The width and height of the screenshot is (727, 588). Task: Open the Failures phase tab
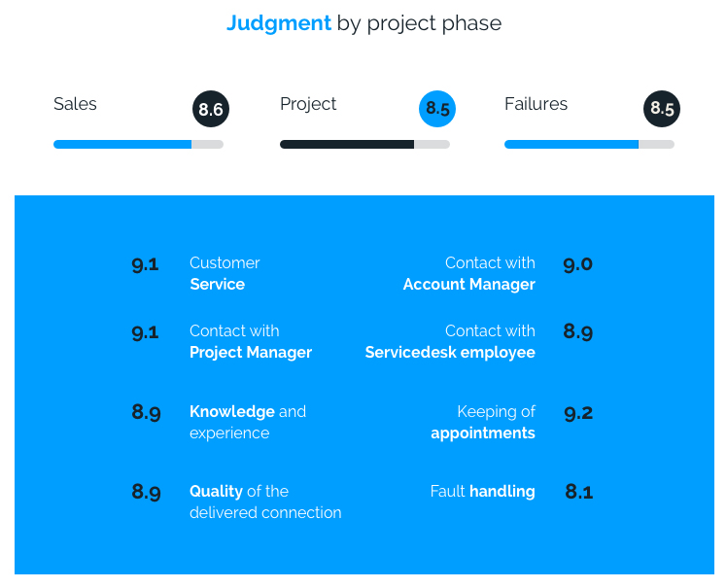536,104
